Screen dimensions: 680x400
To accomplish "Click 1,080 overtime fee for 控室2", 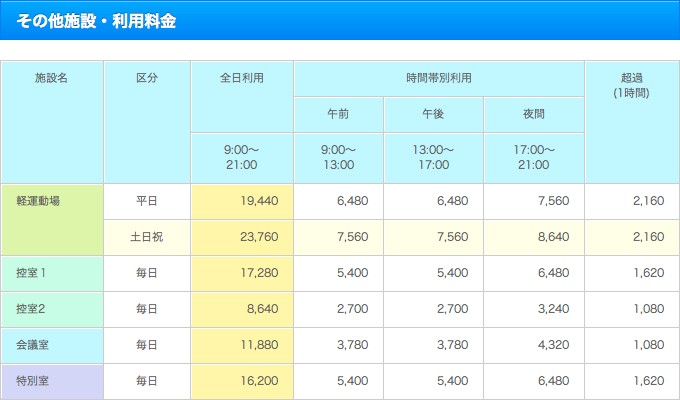I will 632,309.
